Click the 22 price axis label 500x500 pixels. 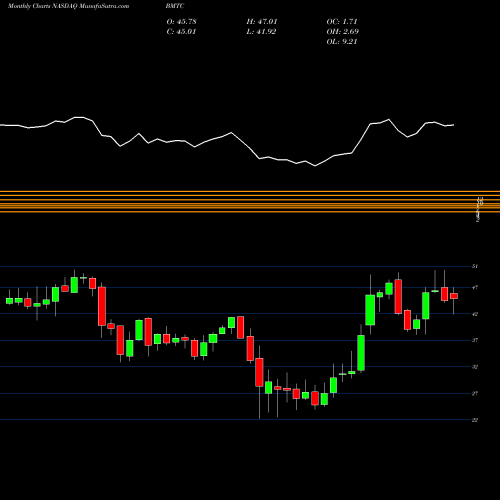click(x=475, y=420)
